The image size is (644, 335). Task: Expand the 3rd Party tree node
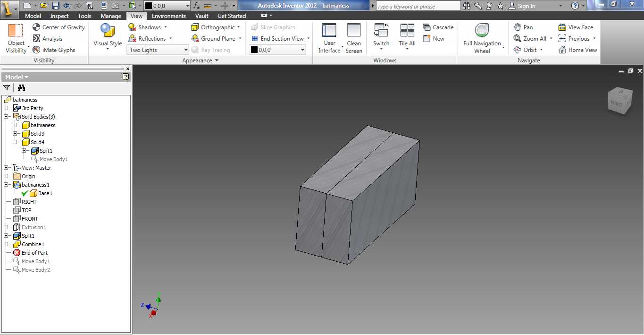(6, 108)
